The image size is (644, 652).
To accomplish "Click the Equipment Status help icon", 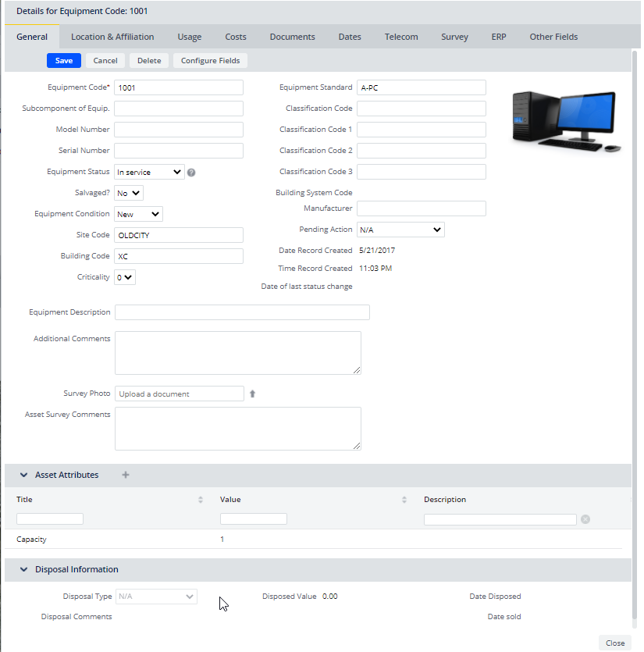I will pos(191,173).
